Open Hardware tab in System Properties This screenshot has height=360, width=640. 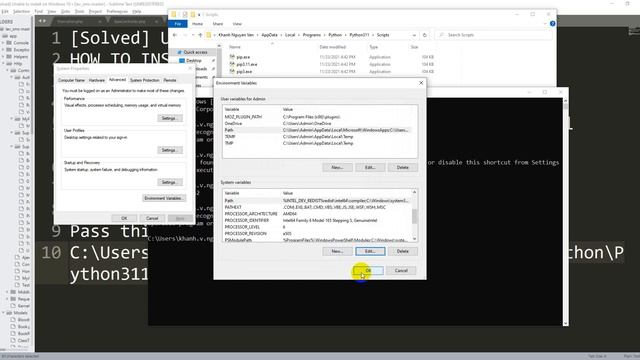click(97, 80)
